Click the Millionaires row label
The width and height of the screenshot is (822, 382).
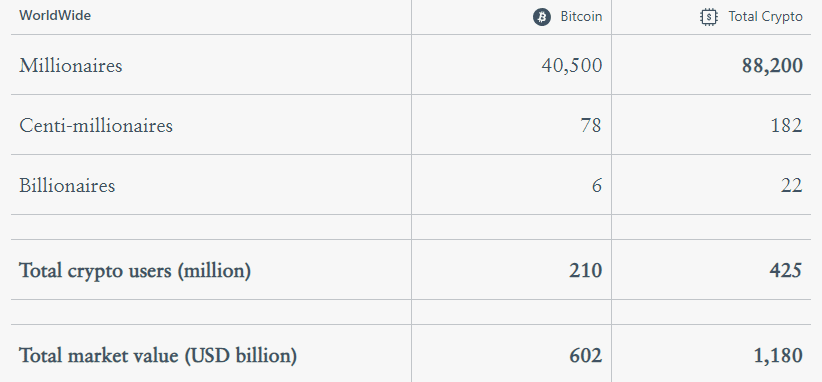[71, 66]
